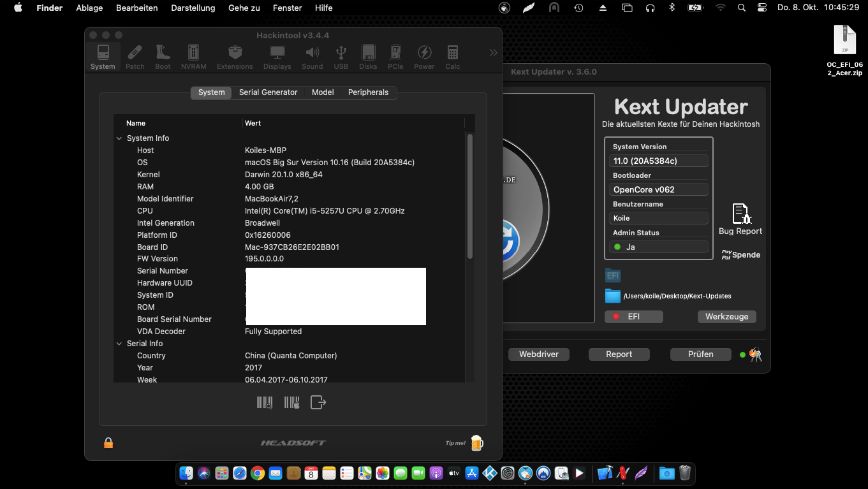868x489 pixels.
Task: Click the system info table scrollbar
Action: tap(470, 196)
